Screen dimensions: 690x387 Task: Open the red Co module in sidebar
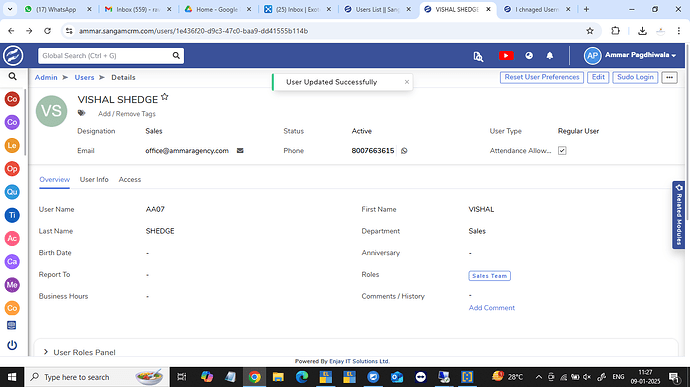(x=12, y=99)
